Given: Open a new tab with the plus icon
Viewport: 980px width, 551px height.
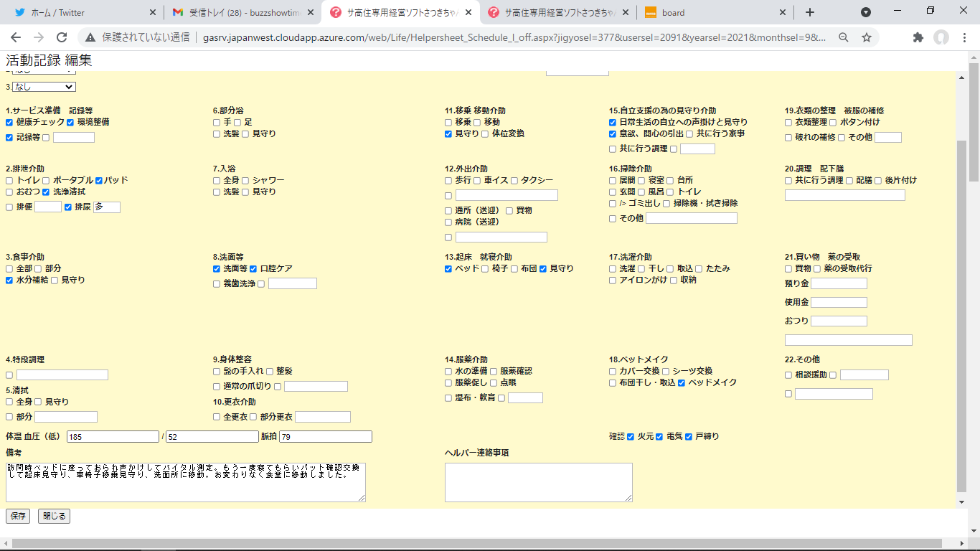Looking at the screenshot, I should (x=810, y=12).
